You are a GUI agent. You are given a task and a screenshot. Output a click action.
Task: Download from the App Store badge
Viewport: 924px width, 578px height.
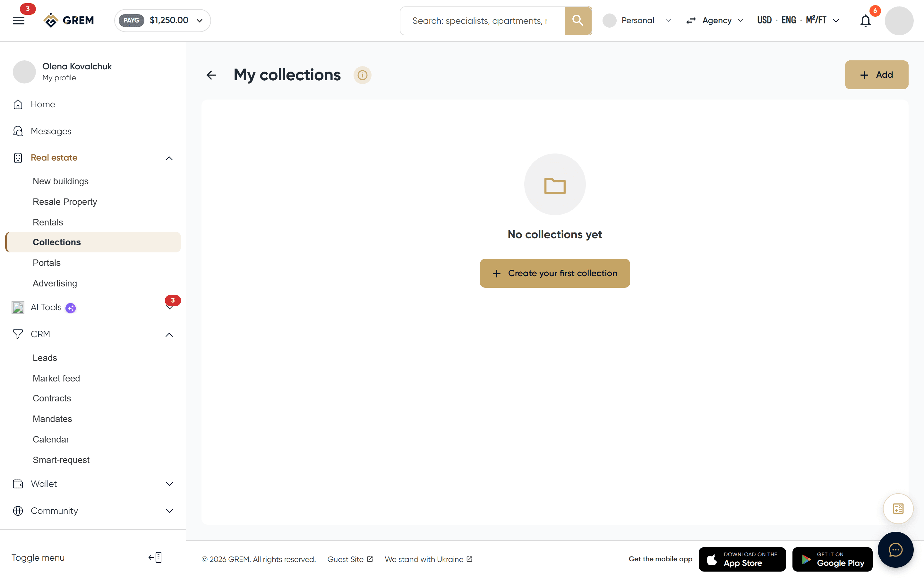tap(742, 559)
